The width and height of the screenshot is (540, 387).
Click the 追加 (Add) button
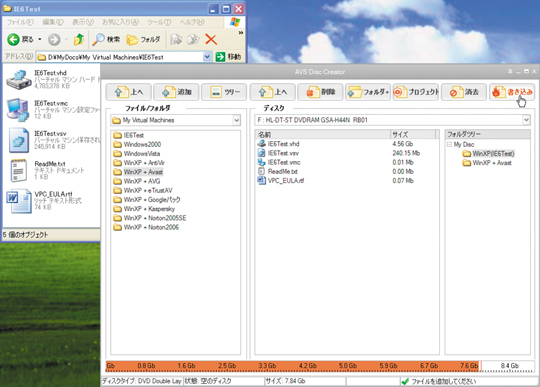176,92
